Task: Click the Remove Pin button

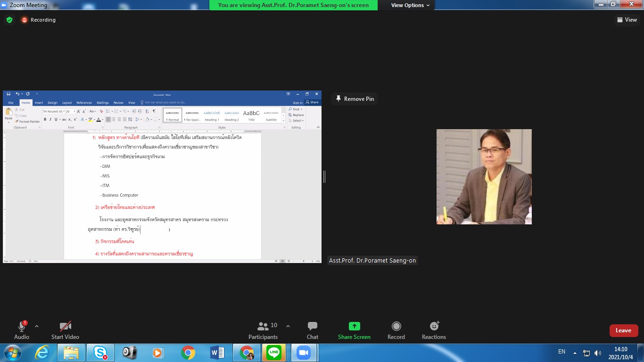Action: click(x=355, y=99)
